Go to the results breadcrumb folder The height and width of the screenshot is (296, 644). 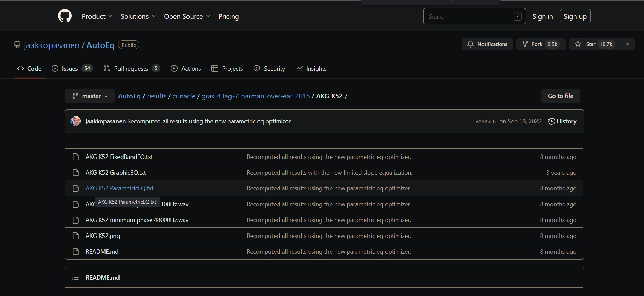click(157, 96)
